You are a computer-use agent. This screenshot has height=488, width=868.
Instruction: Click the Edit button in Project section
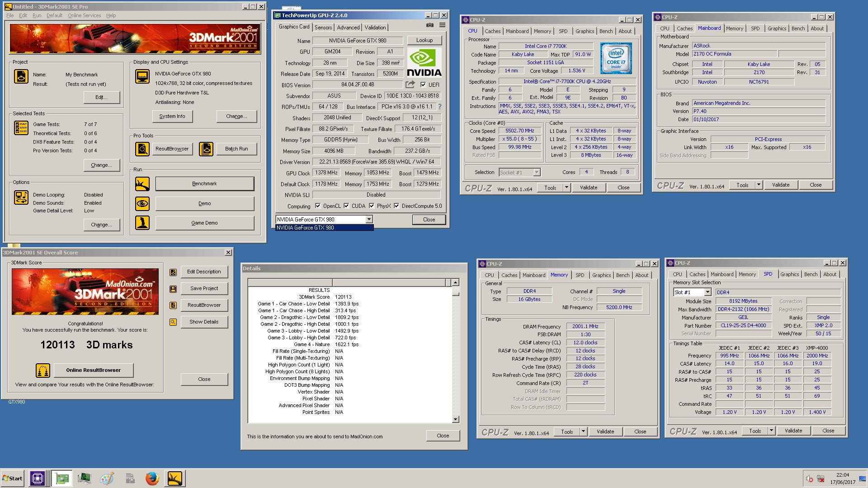pyautogui.click(x=101, y=98)
